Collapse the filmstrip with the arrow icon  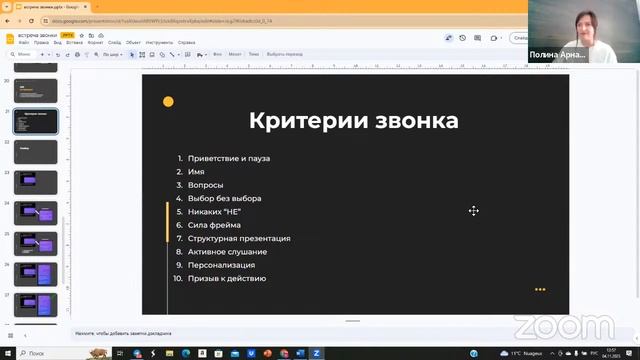[25, 336]
